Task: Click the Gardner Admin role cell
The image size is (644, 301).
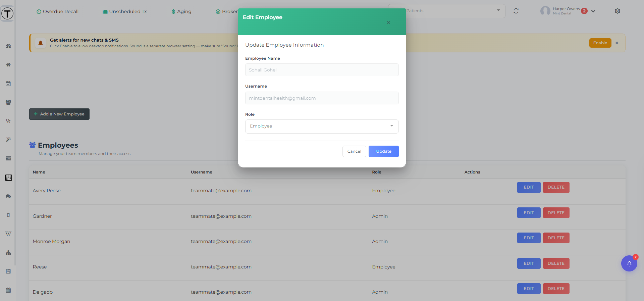Action: 380,216
